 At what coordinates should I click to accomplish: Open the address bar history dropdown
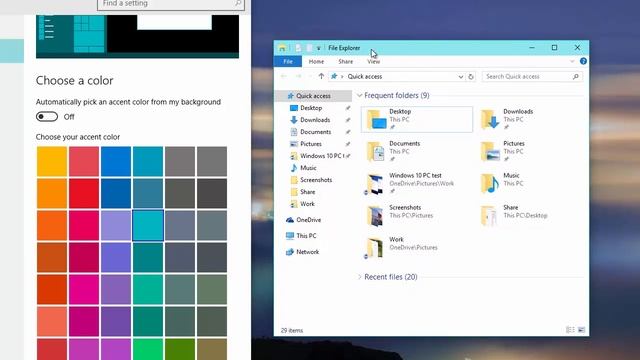(x=460, y=77)
